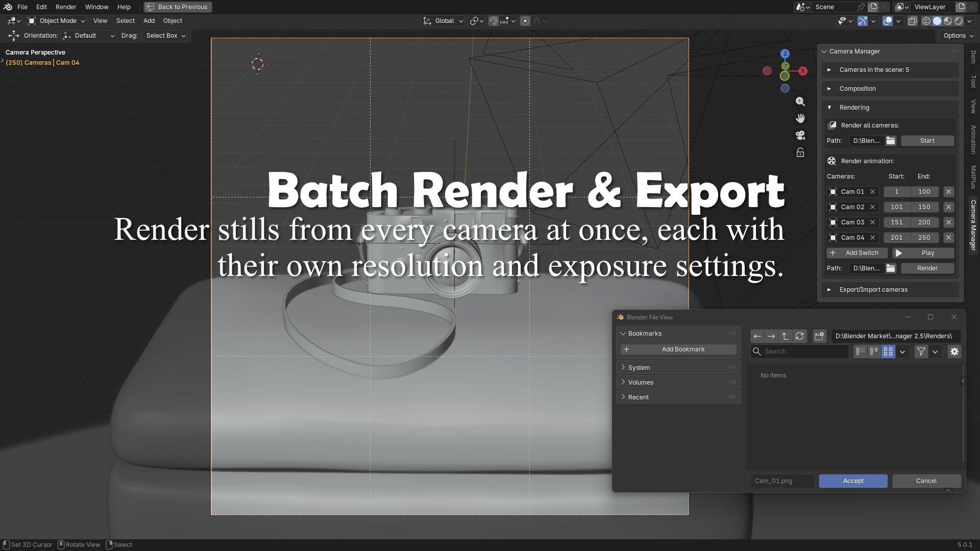This screenshot has height=551, width=980.
Task: Open Object Mode dropdown
Action: coord(56,21)
